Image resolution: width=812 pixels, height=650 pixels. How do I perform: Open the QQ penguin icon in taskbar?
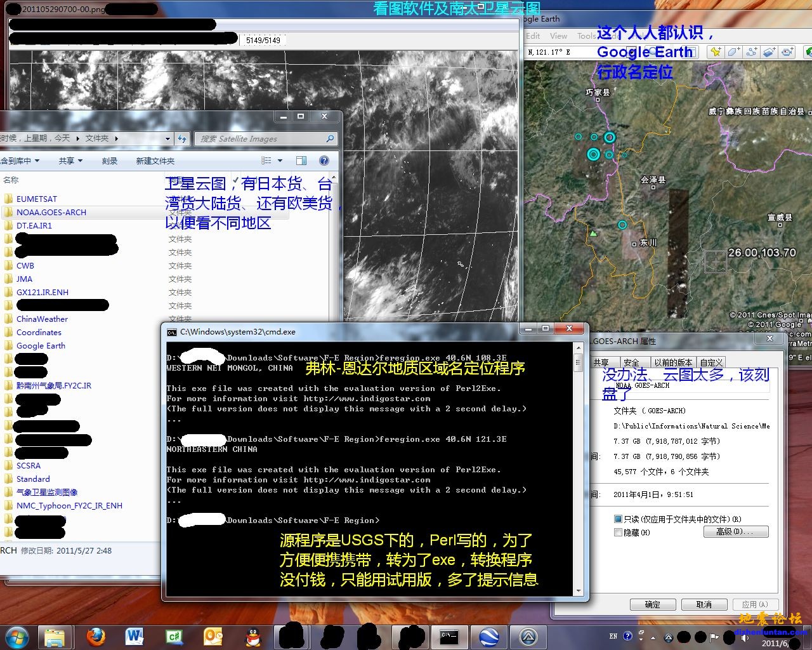point(253,636)
